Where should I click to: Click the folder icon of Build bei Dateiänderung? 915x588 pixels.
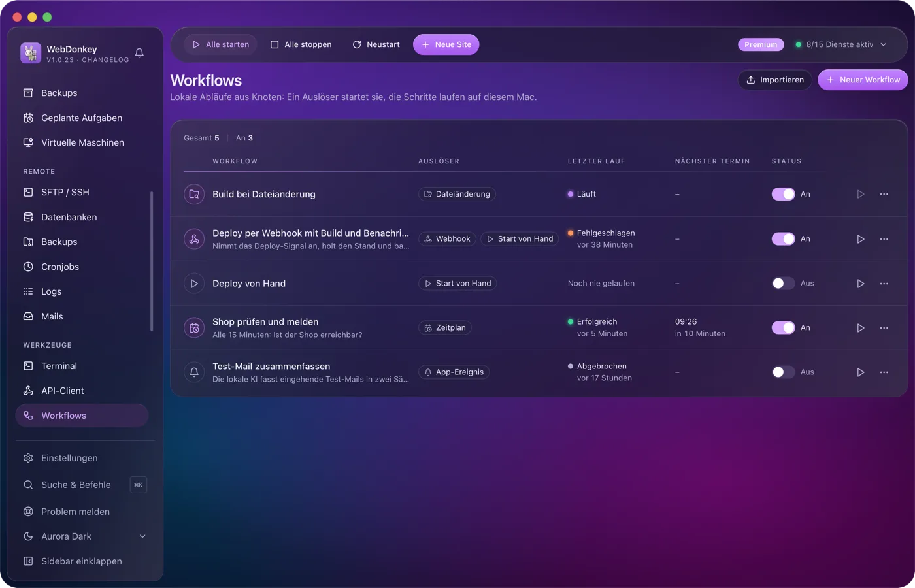[194, 194]
